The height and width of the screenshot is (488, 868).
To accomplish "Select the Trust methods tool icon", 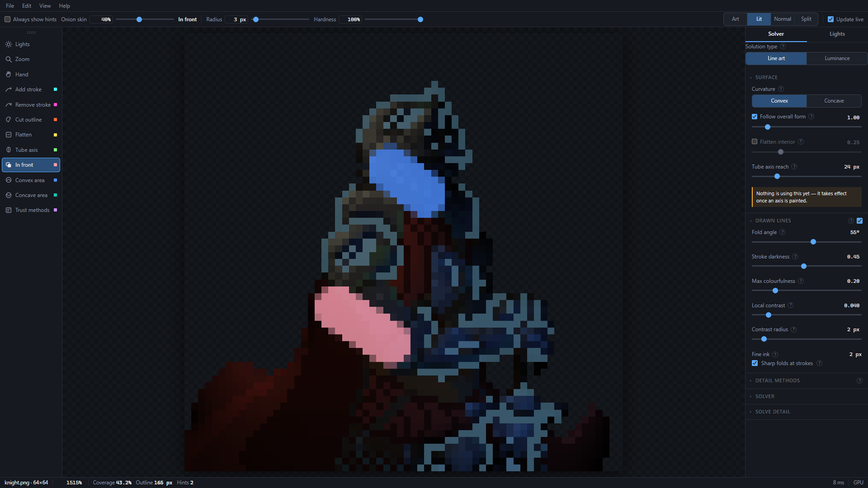I will (x=9, y=210).
